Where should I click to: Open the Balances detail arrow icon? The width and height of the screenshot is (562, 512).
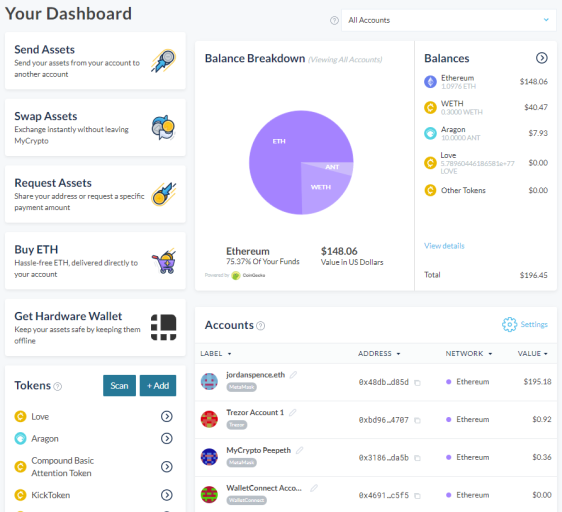tap(542, 58)
